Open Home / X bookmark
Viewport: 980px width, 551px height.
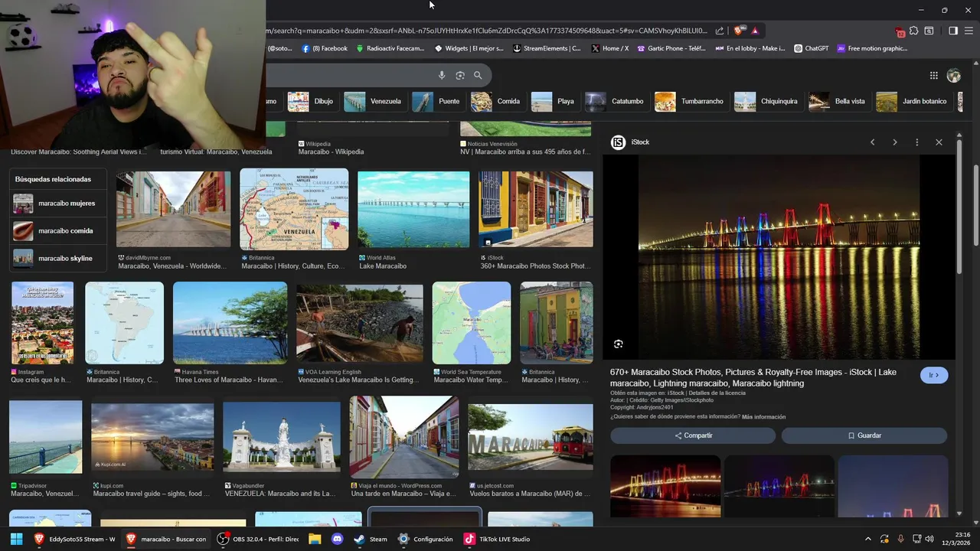(610, 48)
